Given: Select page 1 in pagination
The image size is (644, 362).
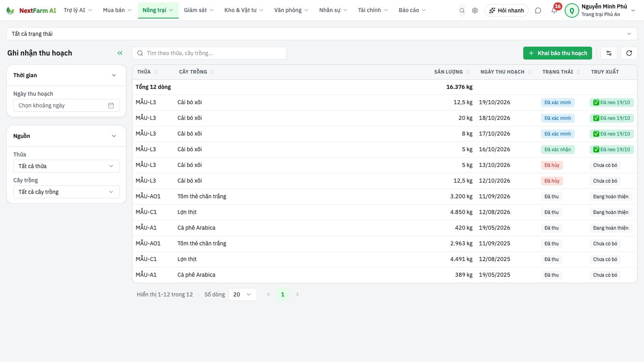Looking at the screenshot, I should click(x=283, y=294).
